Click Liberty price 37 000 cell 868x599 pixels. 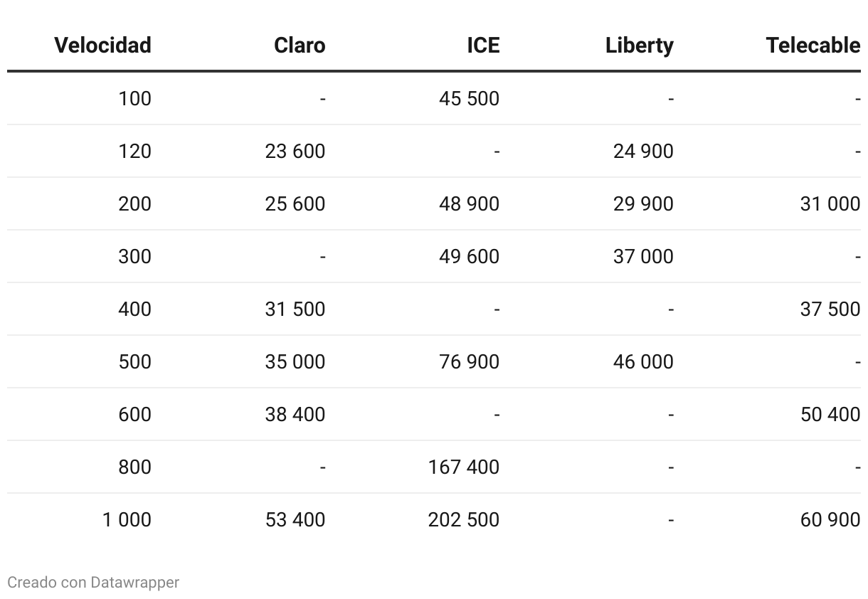(x=643, y=257)
